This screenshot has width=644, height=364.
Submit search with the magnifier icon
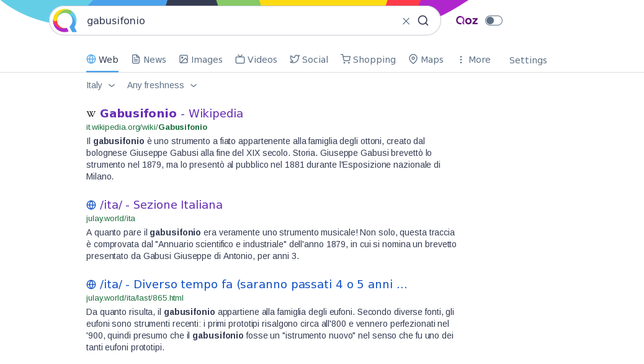point(423,20)
